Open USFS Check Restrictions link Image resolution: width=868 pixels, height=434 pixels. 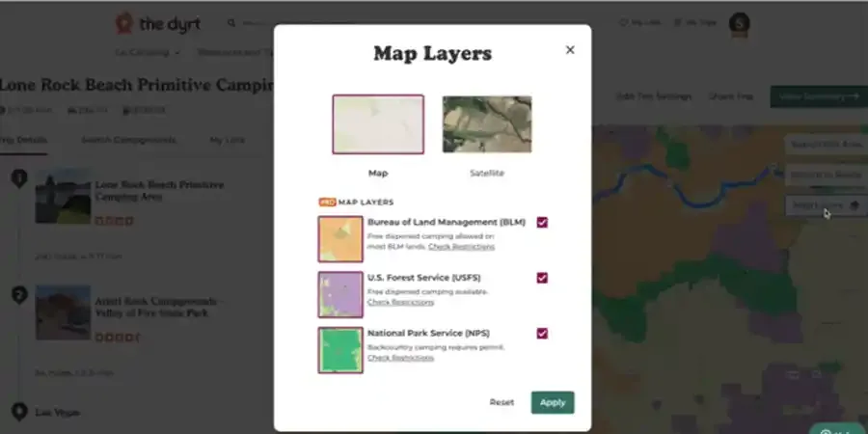pyautogui.click(x=400, y=302)
